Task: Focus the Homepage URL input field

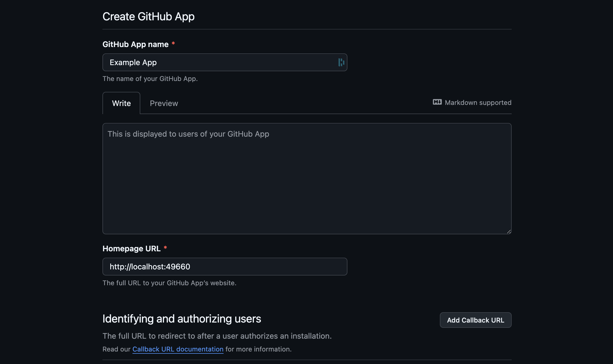Action: pyautogui.click(x=225, y=267)
